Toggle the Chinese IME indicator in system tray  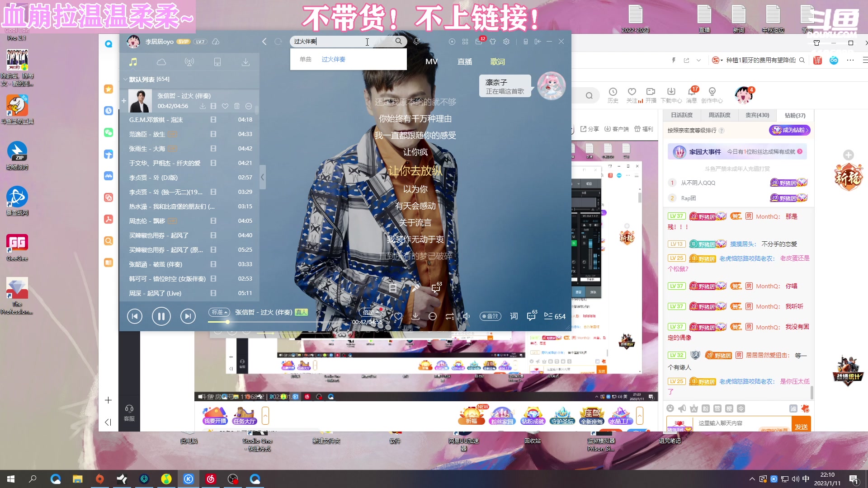click(806, 479)
